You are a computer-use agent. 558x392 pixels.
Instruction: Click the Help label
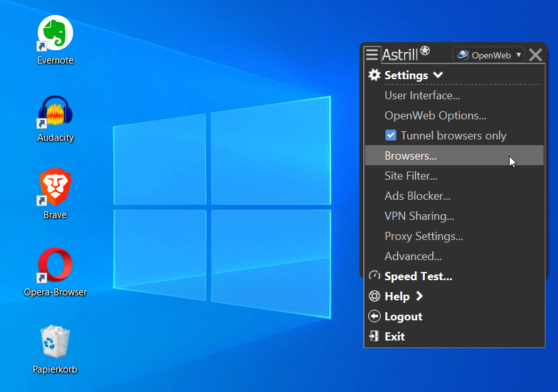point(397,297)
